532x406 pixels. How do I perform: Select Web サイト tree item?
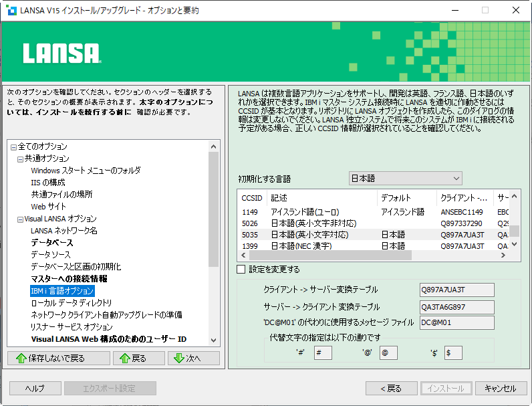click(x=49, y=207)
